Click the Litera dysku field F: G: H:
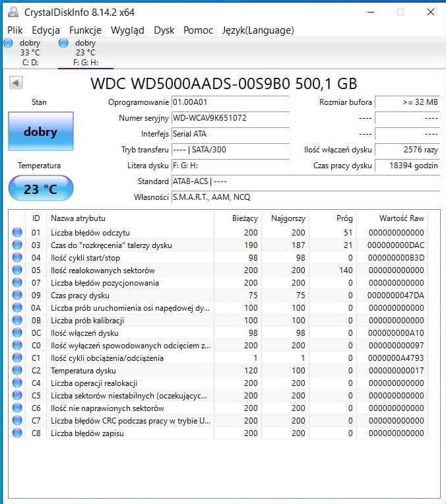This screenshot has height=504, width=446. 230,166
